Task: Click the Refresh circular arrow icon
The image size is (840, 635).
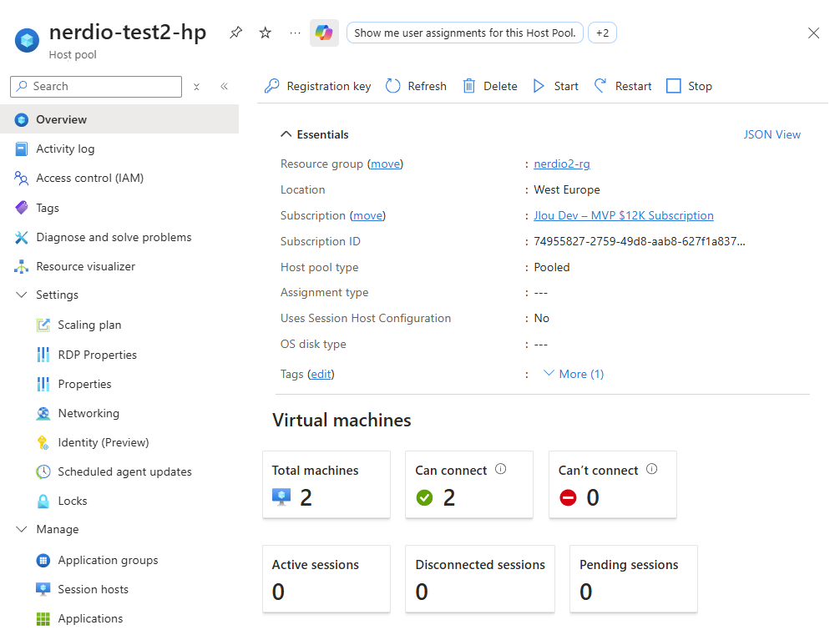Action: tap(393, 86)
